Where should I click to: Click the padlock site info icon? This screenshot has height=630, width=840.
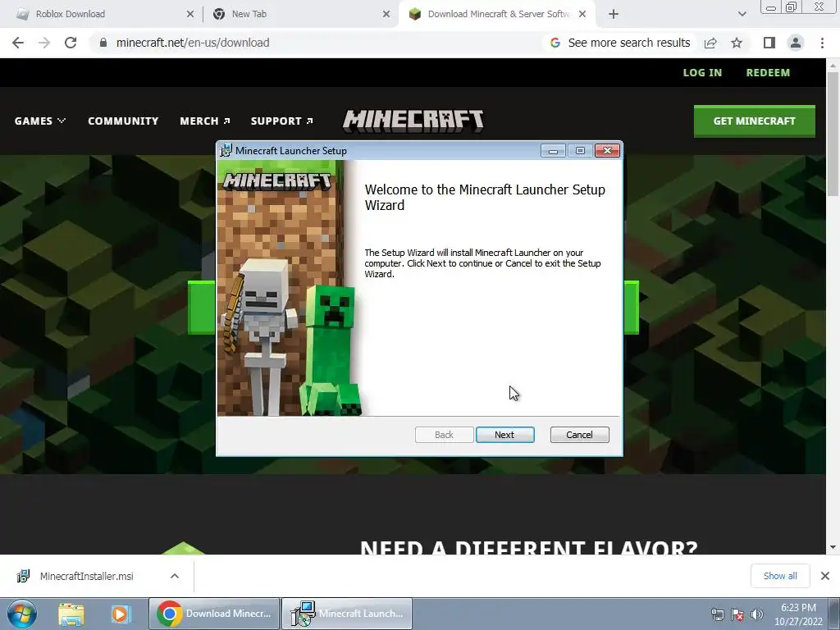tap(103, 43)
